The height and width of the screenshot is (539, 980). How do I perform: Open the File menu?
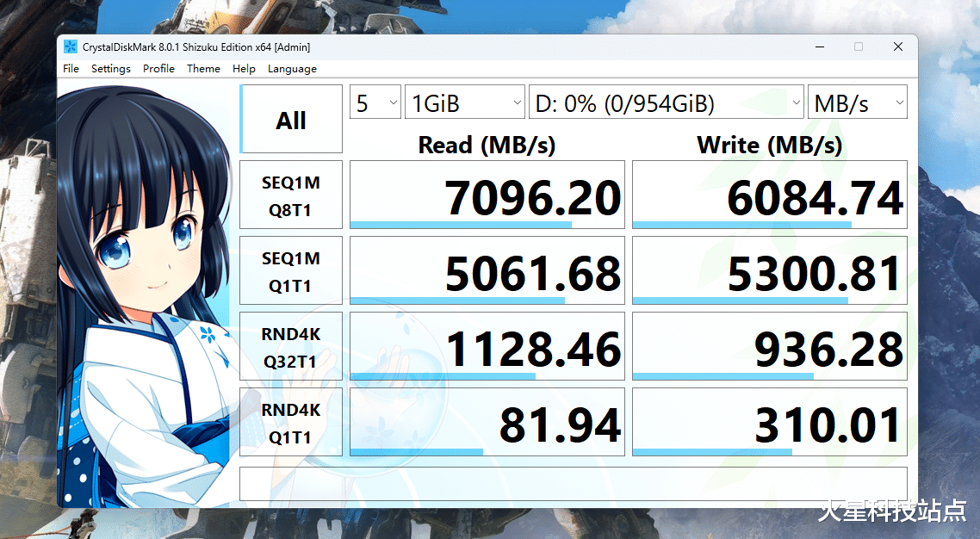[x=71, y=69]
